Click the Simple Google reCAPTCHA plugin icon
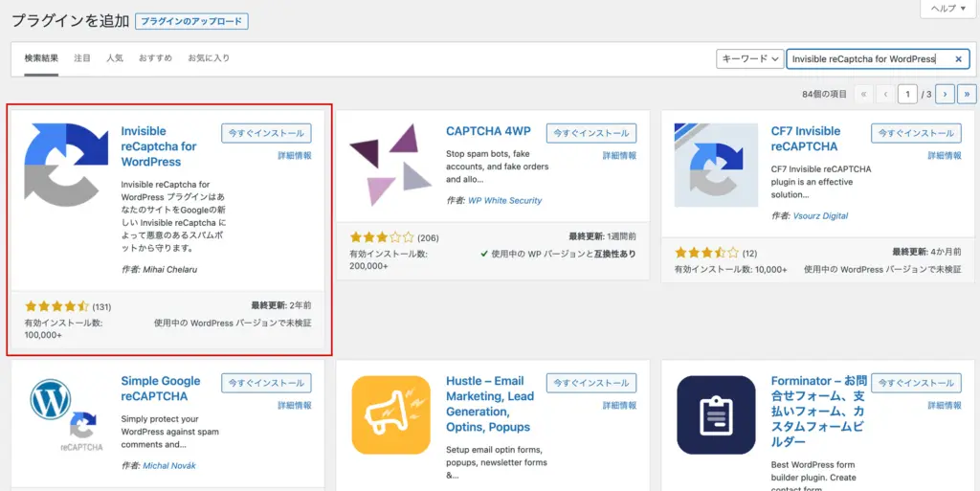 [66, 414]
